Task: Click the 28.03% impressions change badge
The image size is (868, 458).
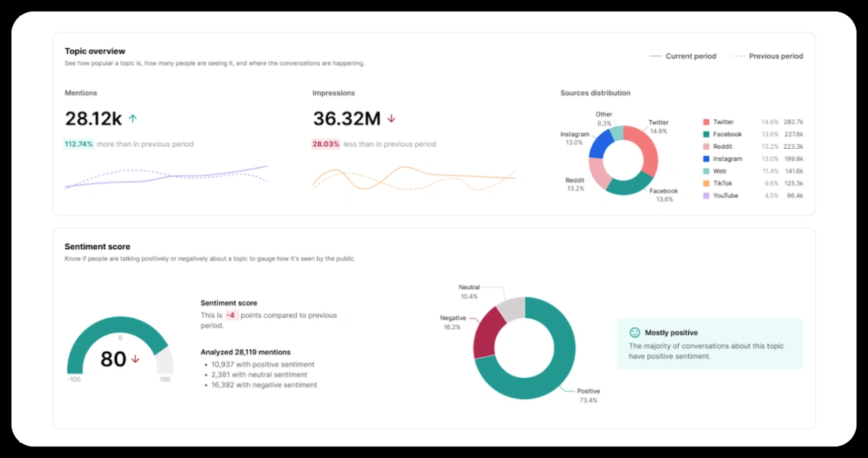Action: point(326,144)
